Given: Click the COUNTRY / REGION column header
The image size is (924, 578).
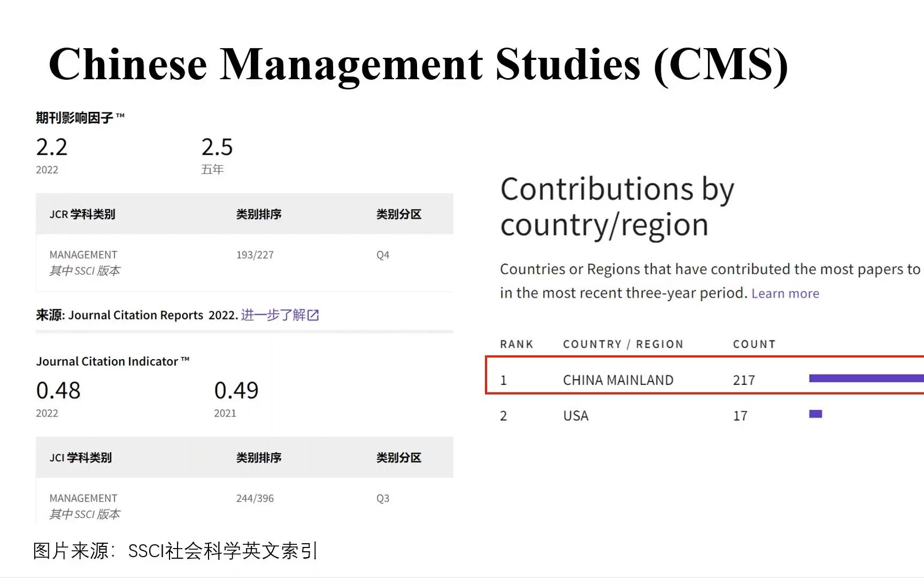Looking at the screenshot, I should pyautogui.click(x=623, y=344).
